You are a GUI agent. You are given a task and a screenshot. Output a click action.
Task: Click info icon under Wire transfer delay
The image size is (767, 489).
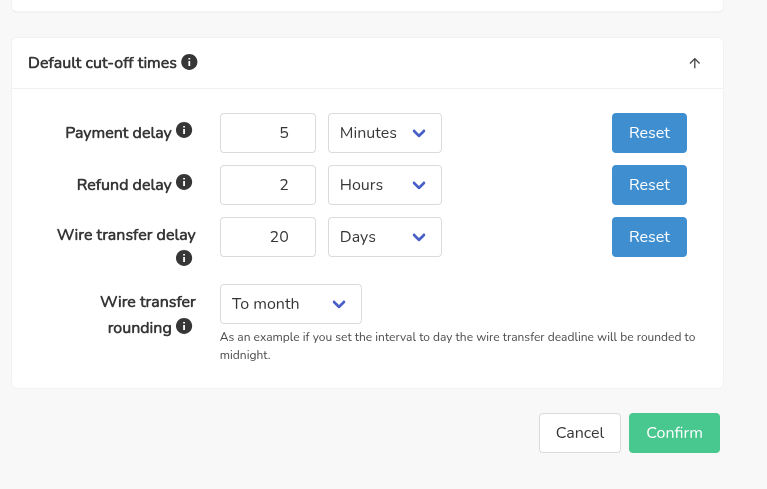[184, 258]
